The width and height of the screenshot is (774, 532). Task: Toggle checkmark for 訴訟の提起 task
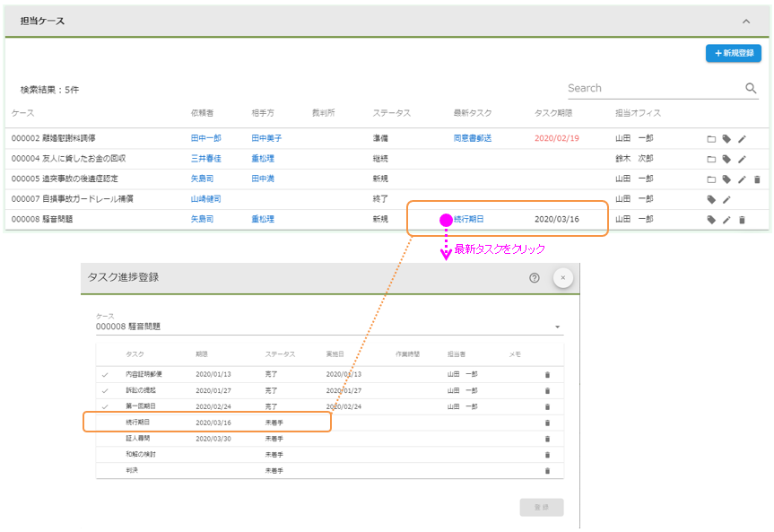coord(105,390)
